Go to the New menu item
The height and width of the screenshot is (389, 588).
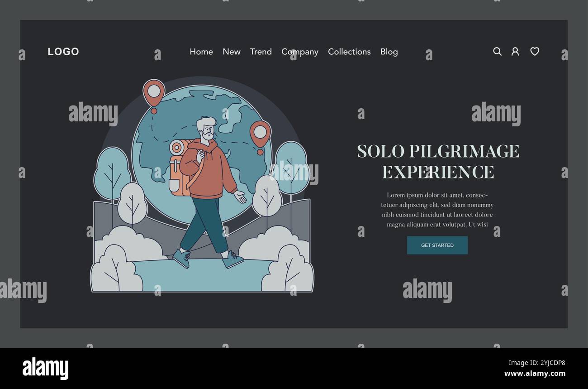tap(232, 52)
